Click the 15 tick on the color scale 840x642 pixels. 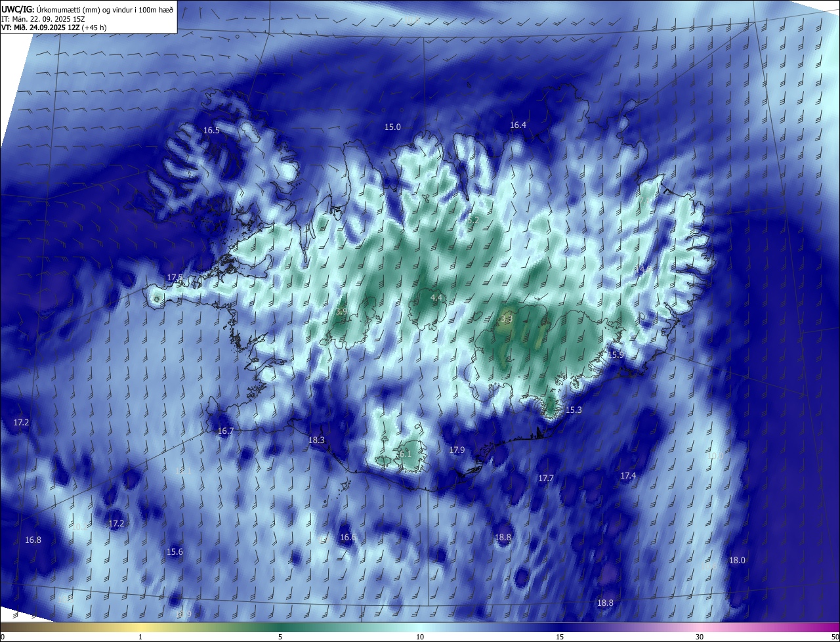560,637
